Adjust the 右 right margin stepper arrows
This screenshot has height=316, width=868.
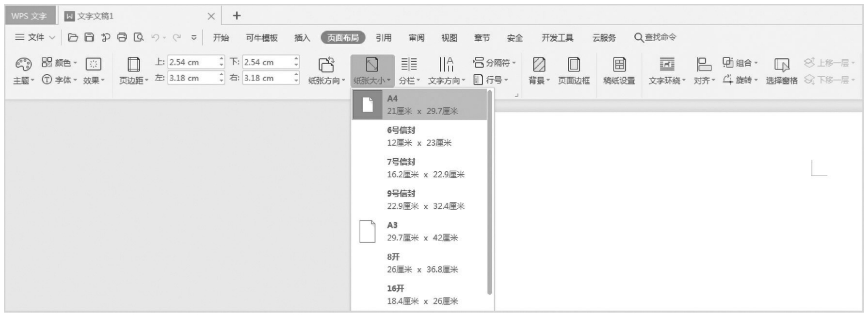click(296, 78)
